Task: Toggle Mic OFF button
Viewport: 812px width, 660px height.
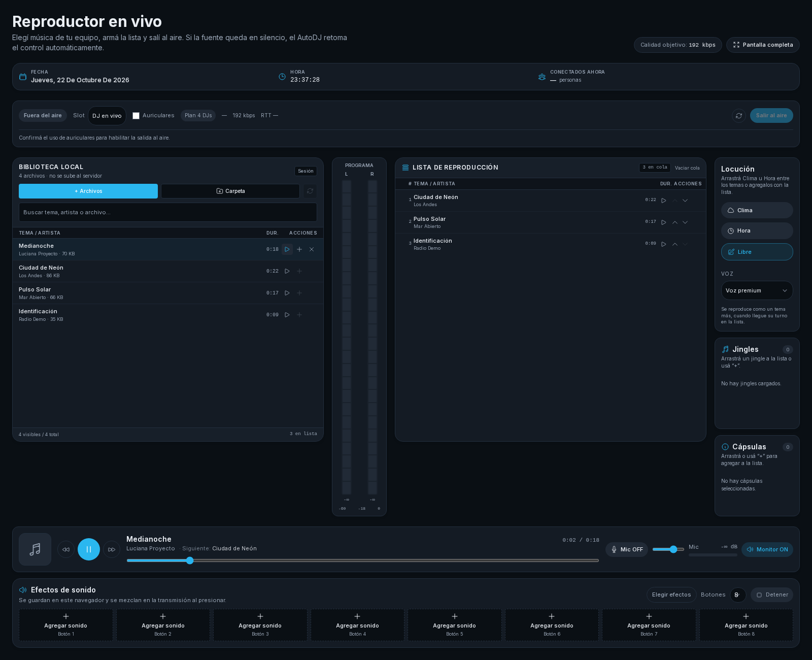Action: (x=627, y=549)
